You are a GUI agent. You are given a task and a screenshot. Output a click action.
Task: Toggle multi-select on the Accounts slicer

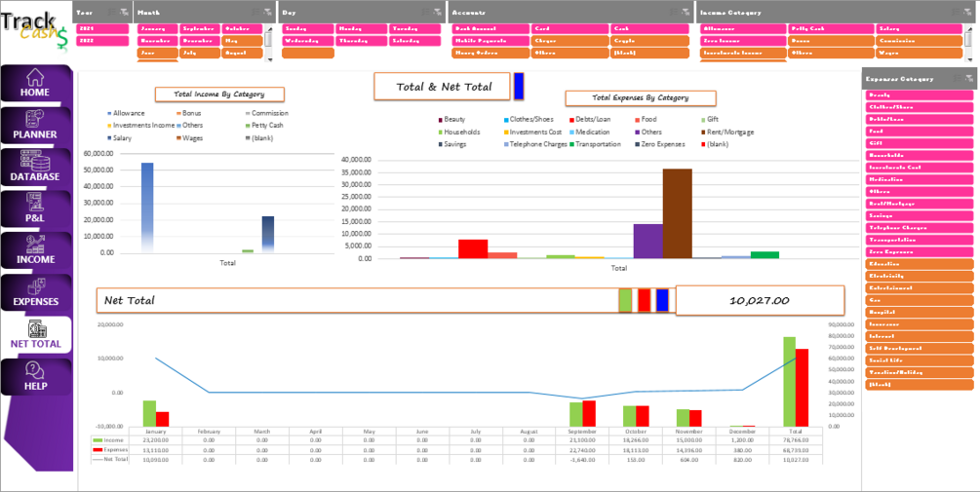click(x=675, y=12)
